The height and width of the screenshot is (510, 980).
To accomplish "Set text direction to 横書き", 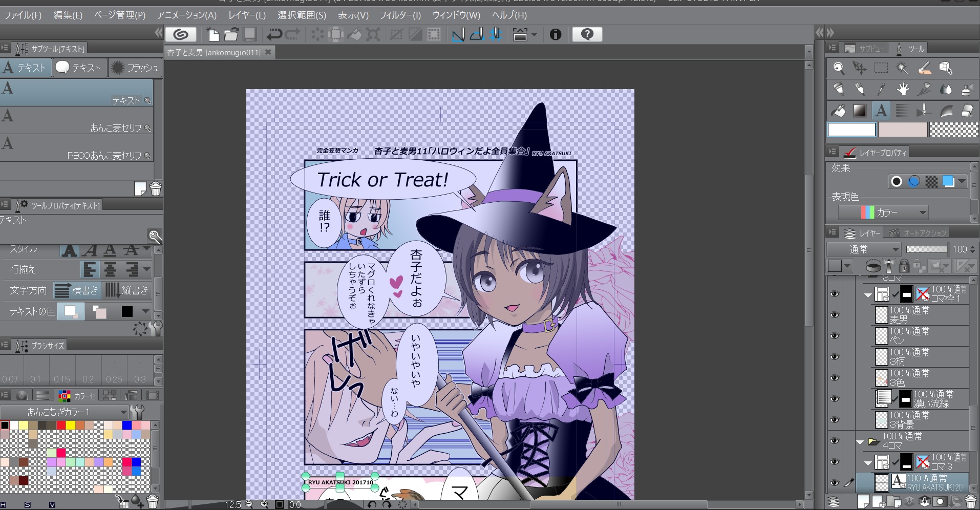I will pyautogui.click(x=77, y=290).
